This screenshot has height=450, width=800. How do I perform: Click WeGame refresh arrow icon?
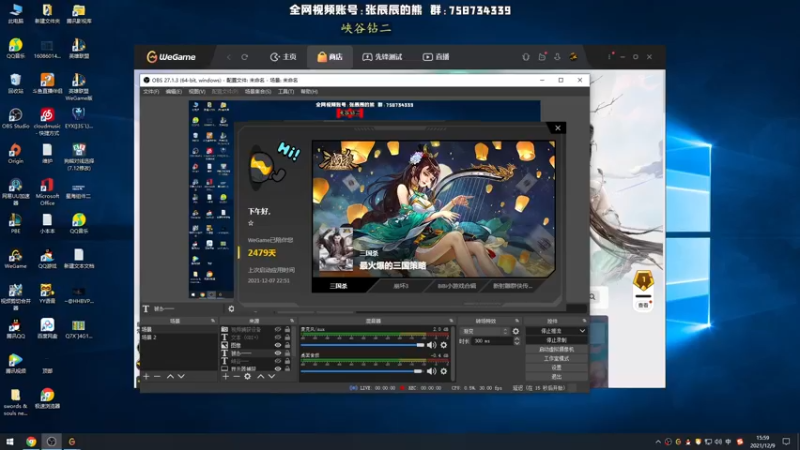(245, 57)
